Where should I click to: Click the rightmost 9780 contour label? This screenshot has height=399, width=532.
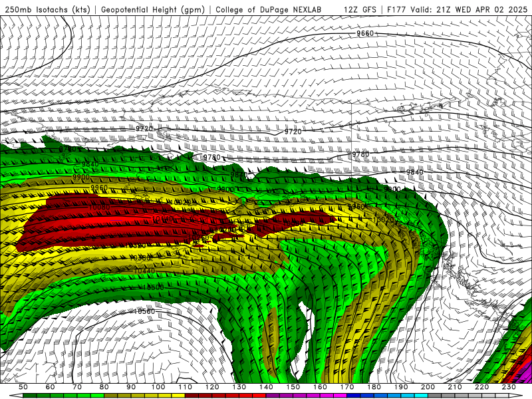coord(360,154)
